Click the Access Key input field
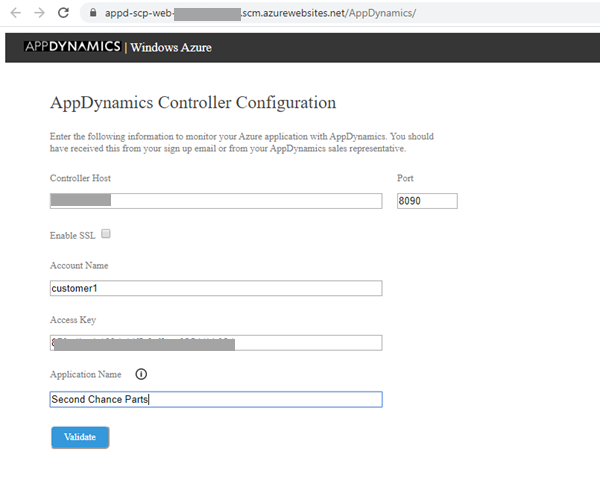The width and height of the screenshot is (600, 499). pos(216,343)
